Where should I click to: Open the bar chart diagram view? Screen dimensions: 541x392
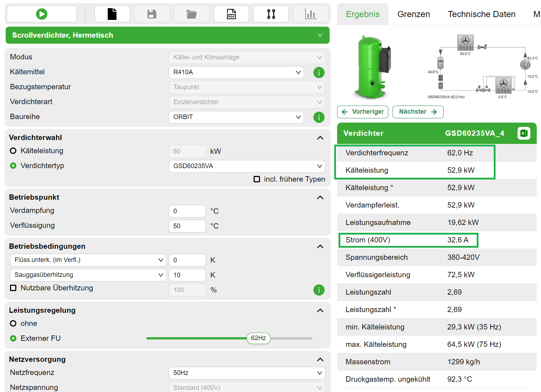(311, 14)
